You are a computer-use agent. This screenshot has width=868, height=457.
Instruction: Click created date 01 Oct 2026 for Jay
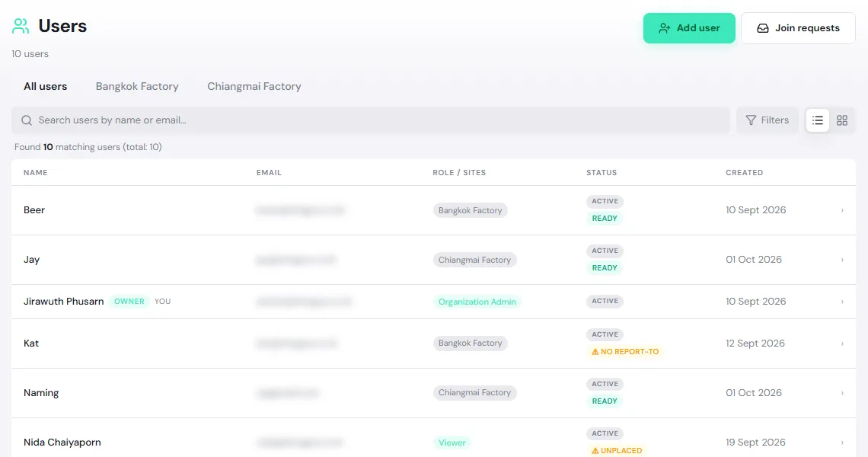pyautogui.click(x=754, y=259)
